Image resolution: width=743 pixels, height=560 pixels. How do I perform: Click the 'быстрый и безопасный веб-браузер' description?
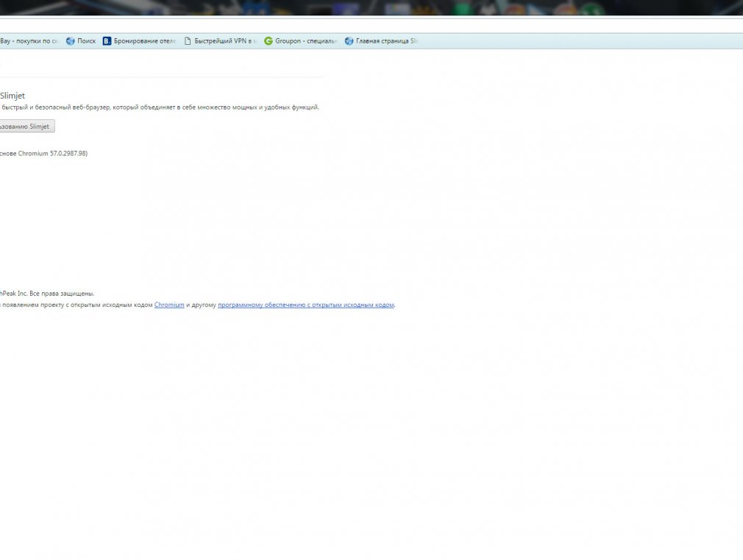pos(56,107)
